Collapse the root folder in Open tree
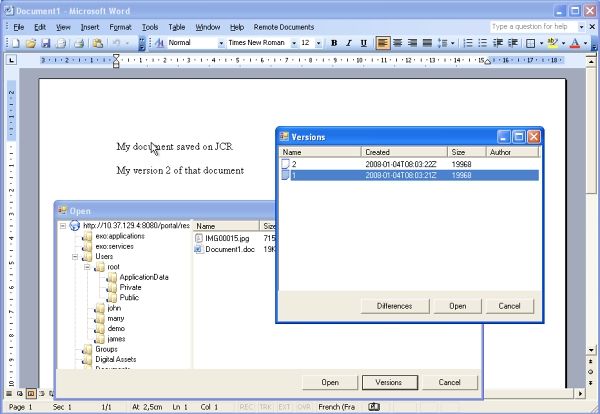Image resolution: width=600 pixels, height=414 pixels. click(x=87, y=267)
